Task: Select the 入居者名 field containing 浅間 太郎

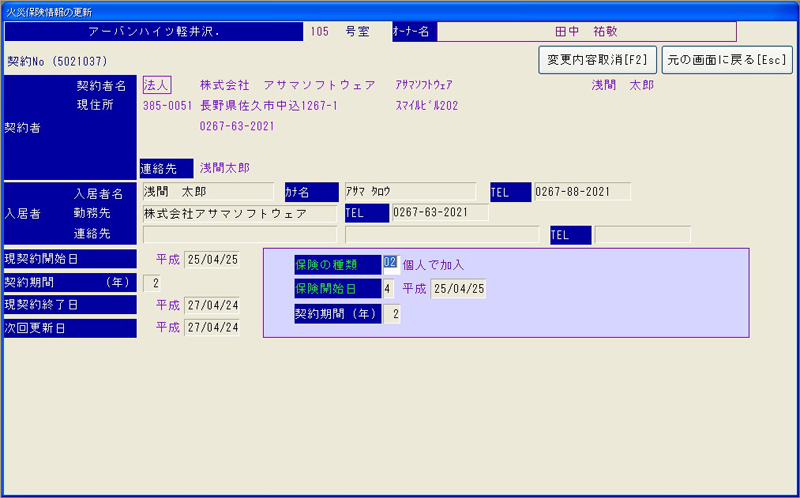Action: click(x=207, y=191)
